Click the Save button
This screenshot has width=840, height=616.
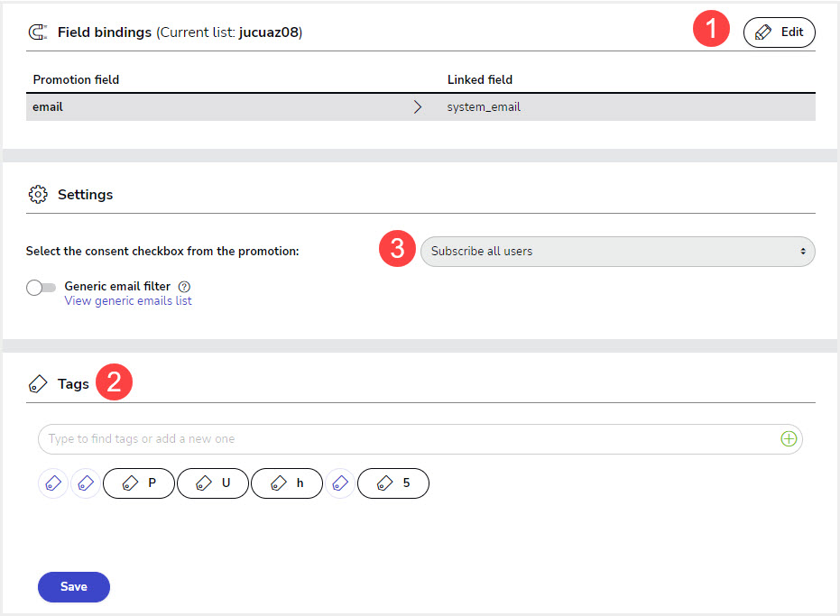[74, 587]
